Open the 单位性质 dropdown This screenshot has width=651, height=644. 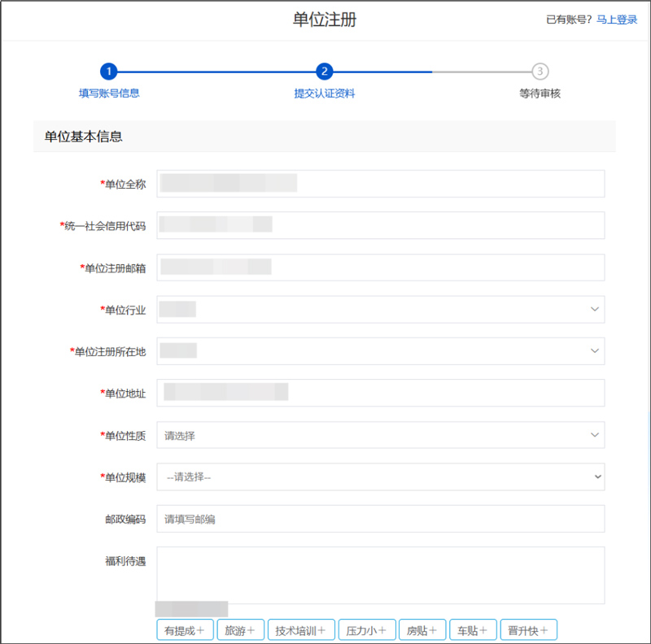(x=380, y=435)
